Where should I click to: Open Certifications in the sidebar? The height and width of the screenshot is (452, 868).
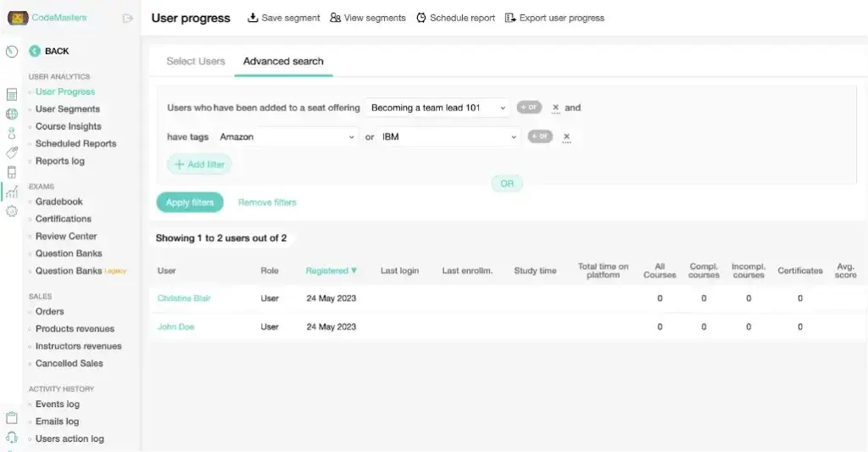[x=64, y=219]
